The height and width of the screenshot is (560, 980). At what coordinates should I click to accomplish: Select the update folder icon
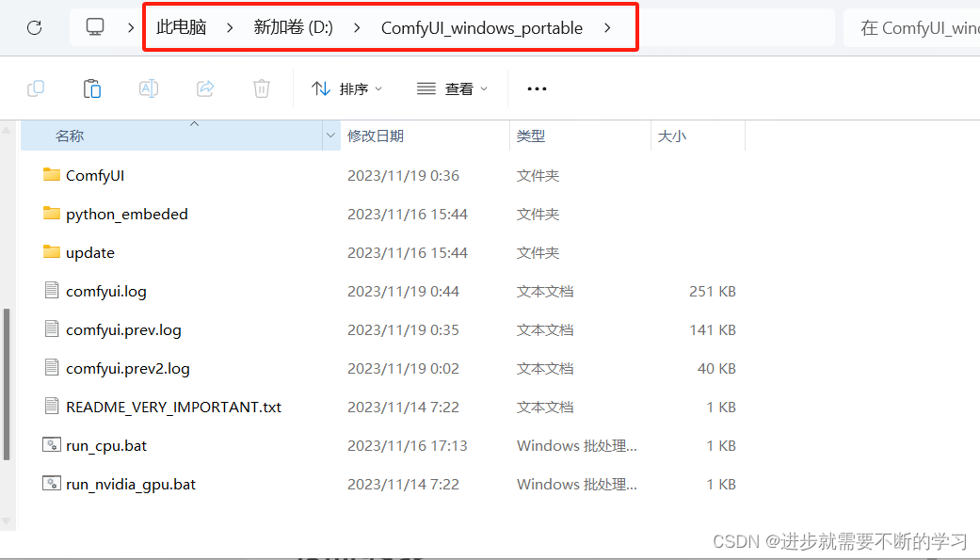tap(52, 252)
